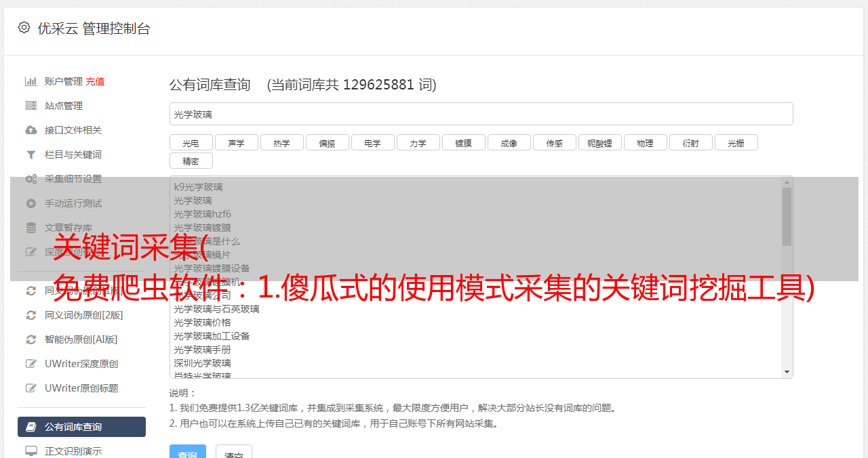This screenshot has height=458, width=868.
Task: Click the 铌酸锂 tag button
Action: pyautogui.click(x=600, y=142)
